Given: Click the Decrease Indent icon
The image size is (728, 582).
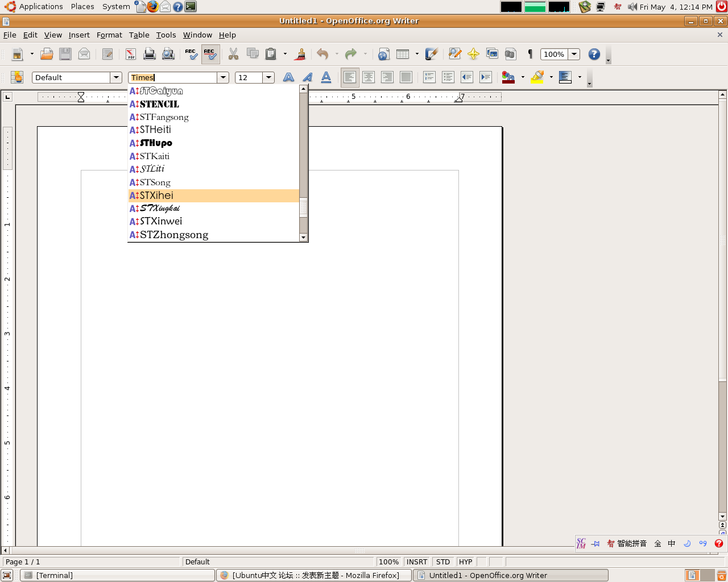Looking at the screenshot, I should [x=467, y=77].
